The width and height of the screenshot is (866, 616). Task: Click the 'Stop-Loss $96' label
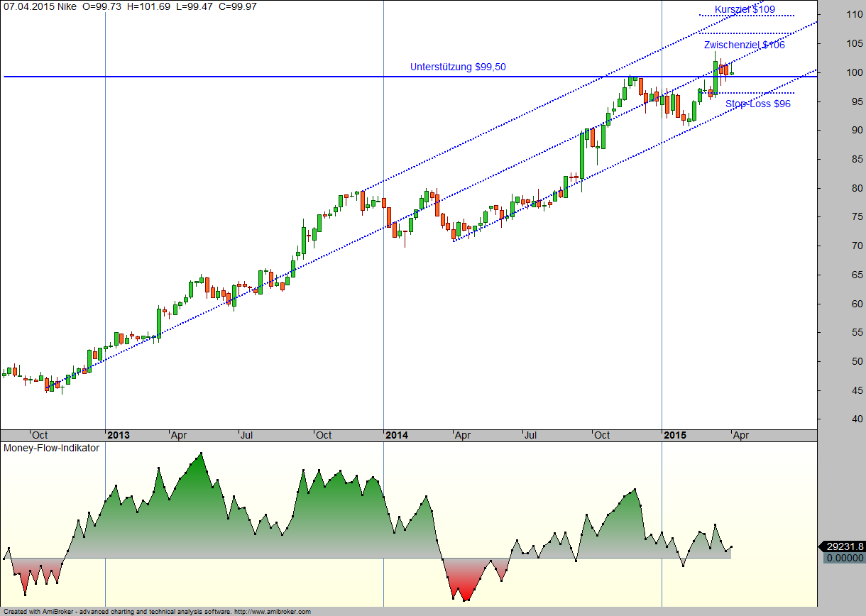pyautogui.click(x=758, y=104)
